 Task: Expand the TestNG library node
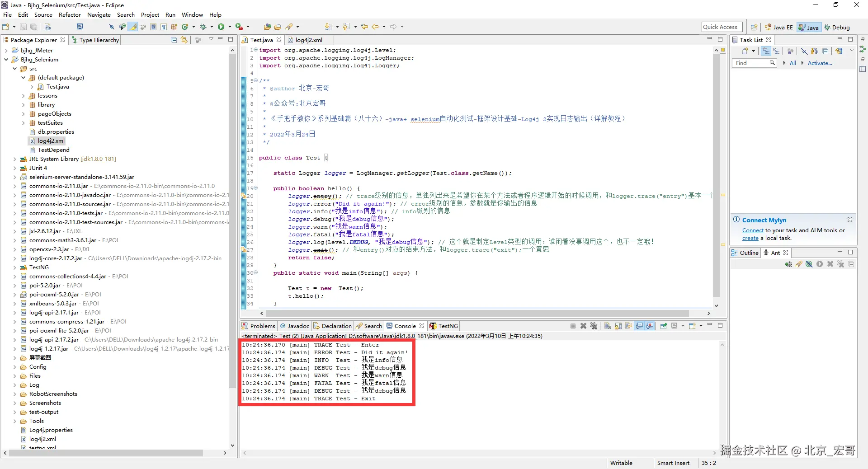[x=15, y=267]
